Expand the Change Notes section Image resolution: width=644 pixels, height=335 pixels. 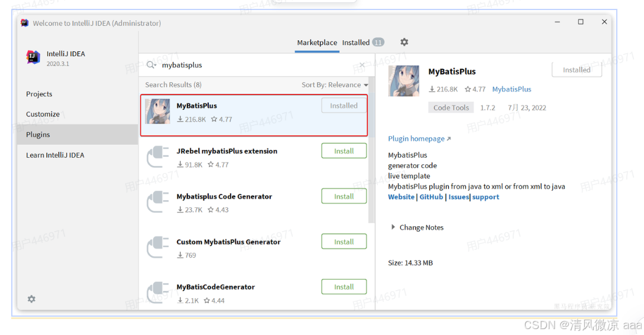tap(418, 227)
